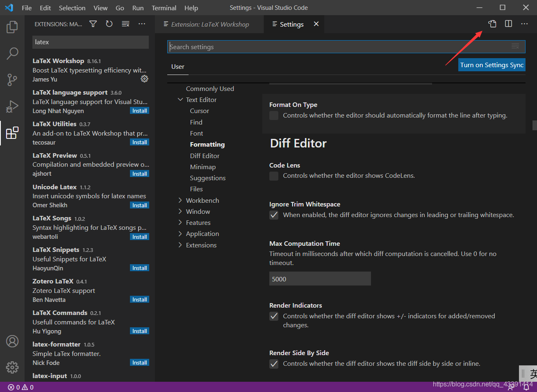The image size is (537, 392).
Task: Select Diff Editor in settings tree
Action: click(x=205, y=156)
